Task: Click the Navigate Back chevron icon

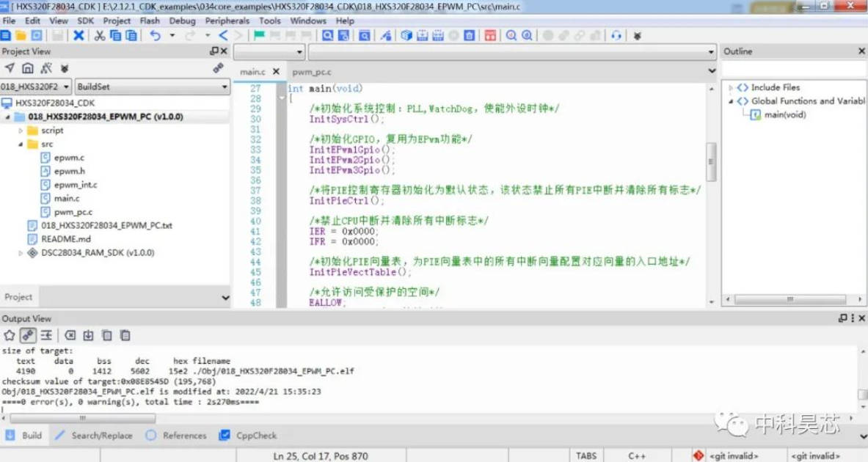Action: coord(222,35)
